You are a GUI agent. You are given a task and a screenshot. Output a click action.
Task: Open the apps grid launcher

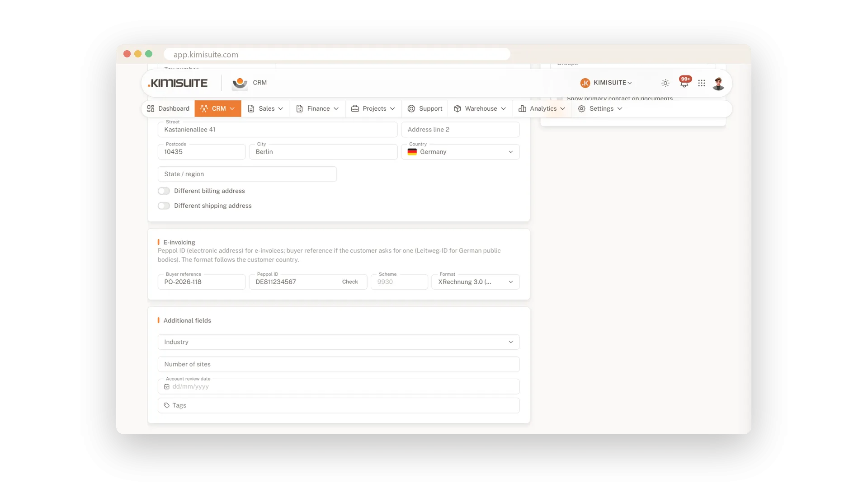pos(702,83)
